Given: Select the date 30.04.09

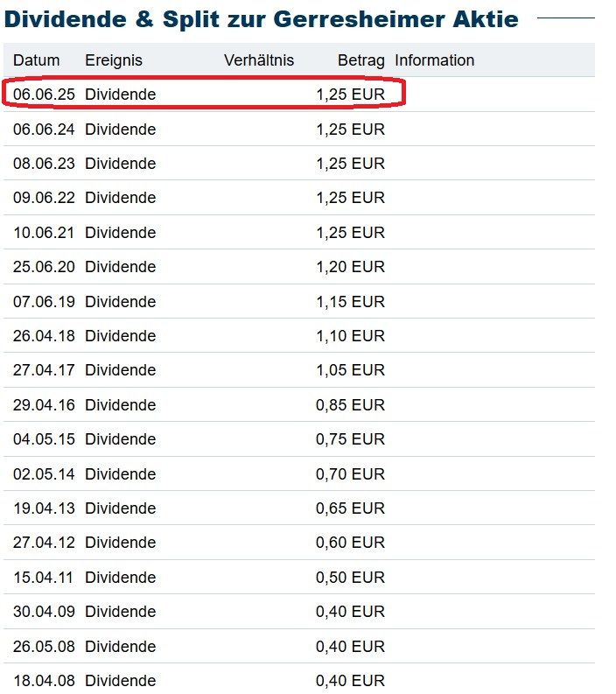Looking at the screenshot, I should tap(44, 613).
